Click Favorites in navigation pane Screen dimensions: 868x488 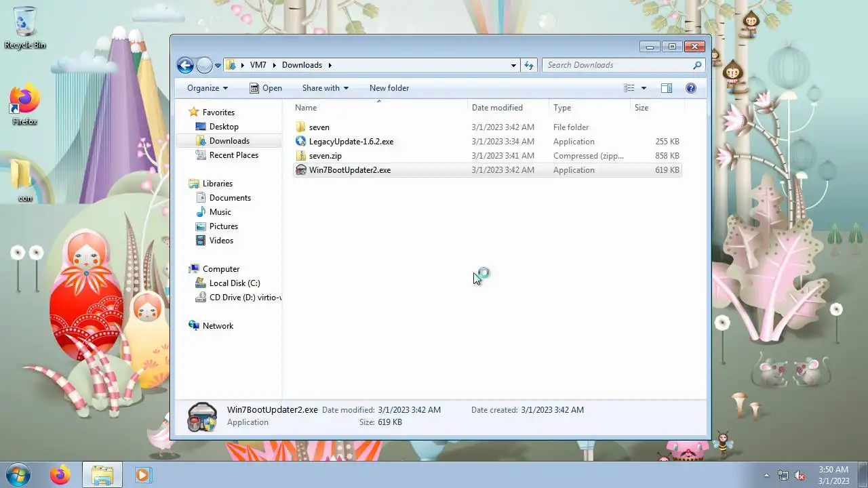pyautogui.click(x=218, y=113)
